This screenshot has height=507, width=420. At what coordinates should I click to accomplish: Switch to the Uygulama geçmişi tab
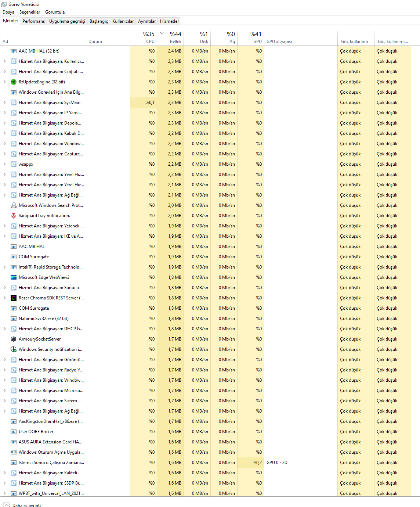[67, 21]
